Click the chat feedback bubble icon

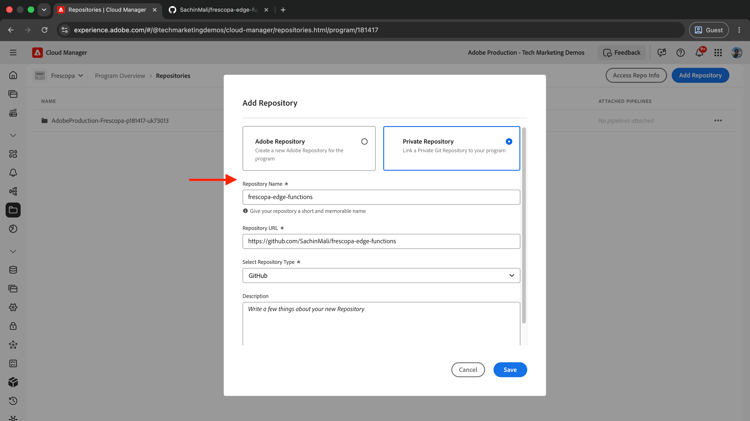point(662,53)
